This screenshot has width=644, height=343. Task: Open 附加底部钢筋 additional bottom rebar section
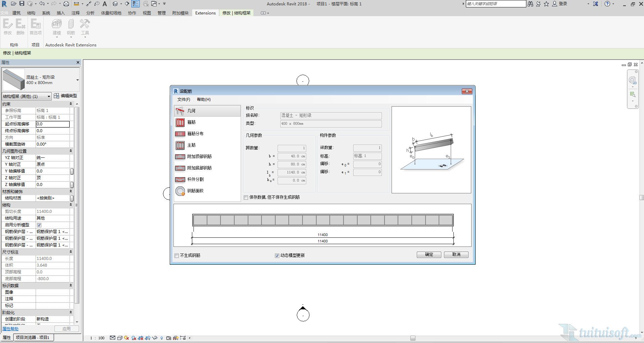click(x=199, y=168)
